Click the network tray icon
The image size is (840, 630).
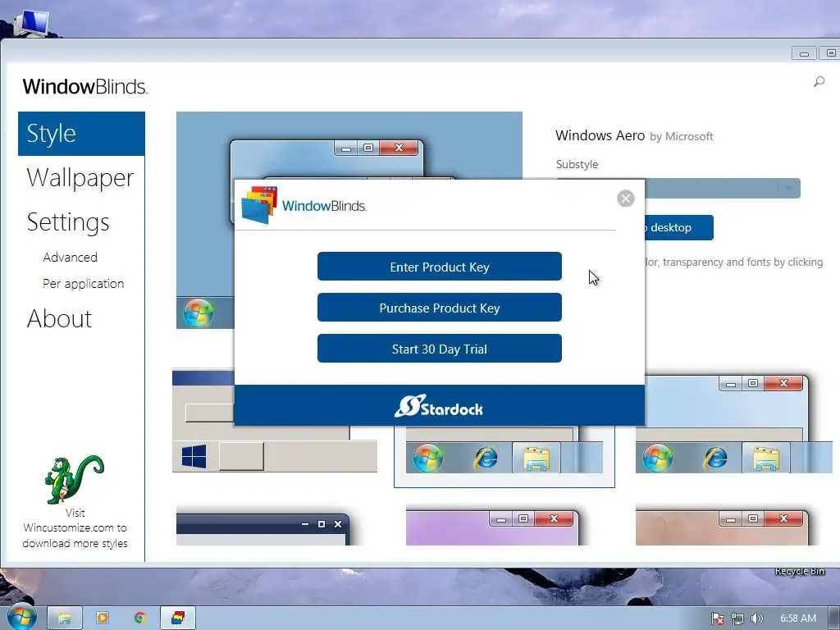pos(737,619)
